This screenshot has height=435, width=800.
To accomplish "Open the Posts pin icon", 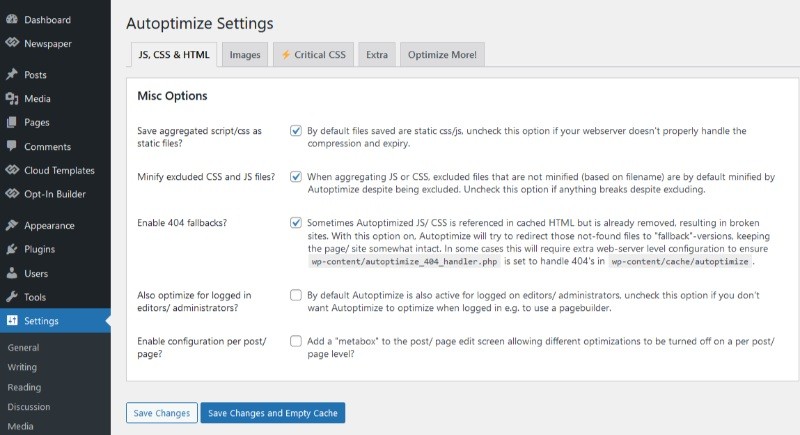I will tap(11, 75).
